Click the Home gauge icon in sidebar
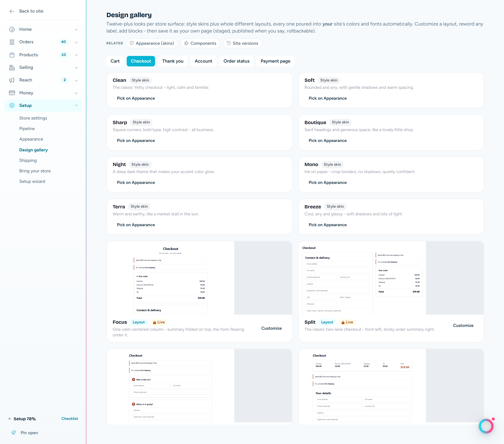This screenshot has width=504, height=444. (x=12, y=29)
